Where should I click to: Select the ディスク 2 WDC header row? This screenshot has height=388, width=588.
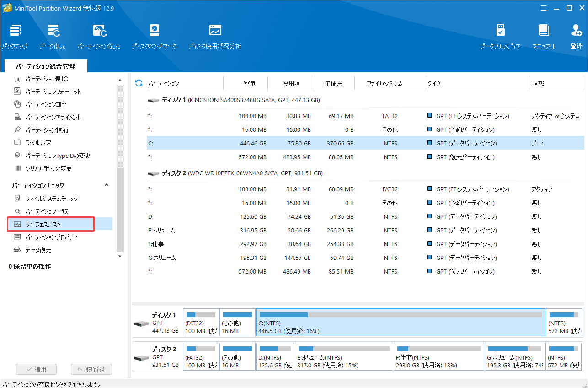(365, 173)
